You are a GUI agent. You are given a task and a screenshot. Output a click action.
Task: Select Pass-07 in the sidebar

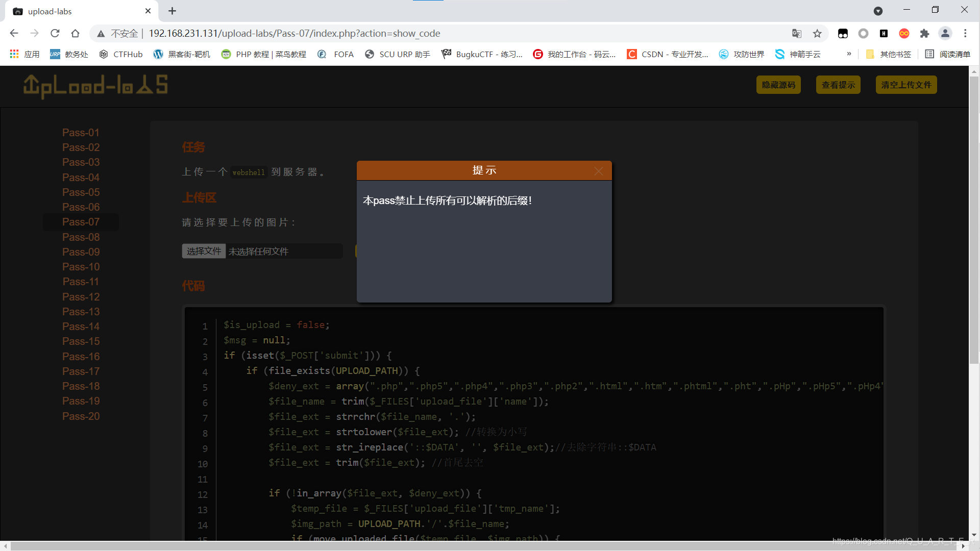pyautogui.click(x=81, y=222)
